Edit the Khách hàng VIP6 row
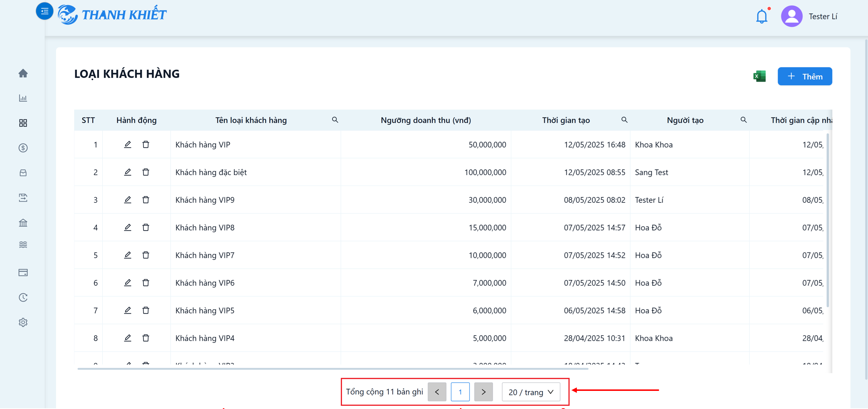868x409 pixels. (x=127, y=282)
